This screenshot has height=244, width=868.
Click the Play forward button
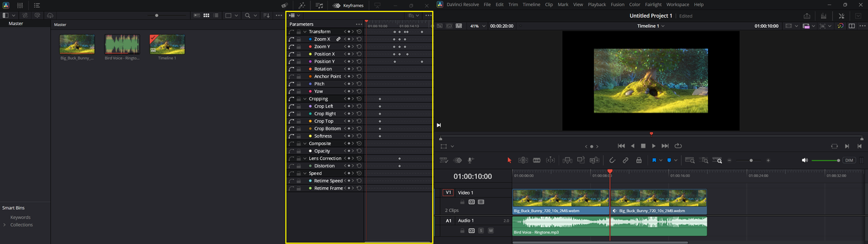[x=654, y=146]
